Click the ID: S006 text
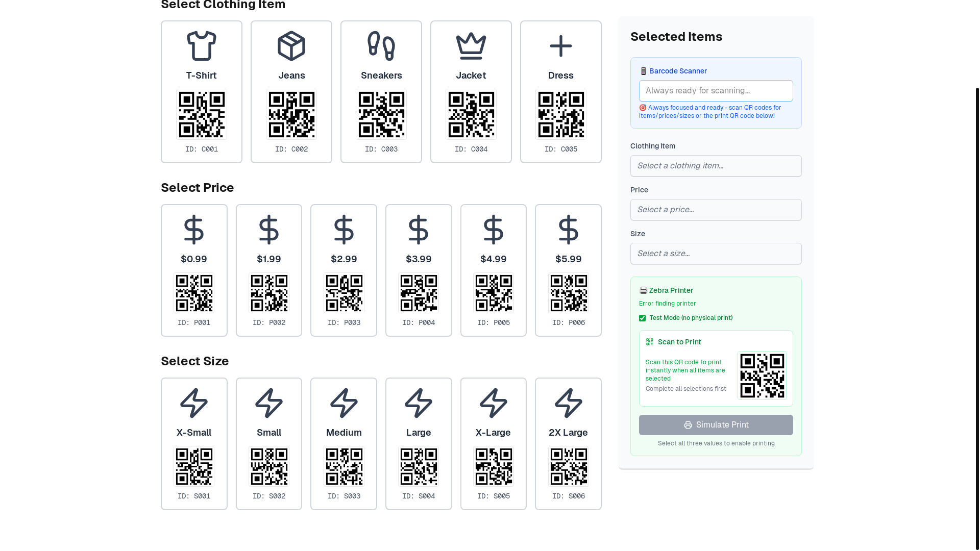 pyautogui.click(x=569, y=496)
